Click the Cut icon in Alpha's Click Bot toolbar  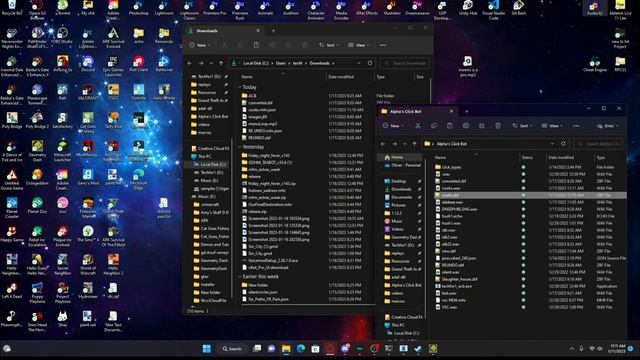point(418,126)
